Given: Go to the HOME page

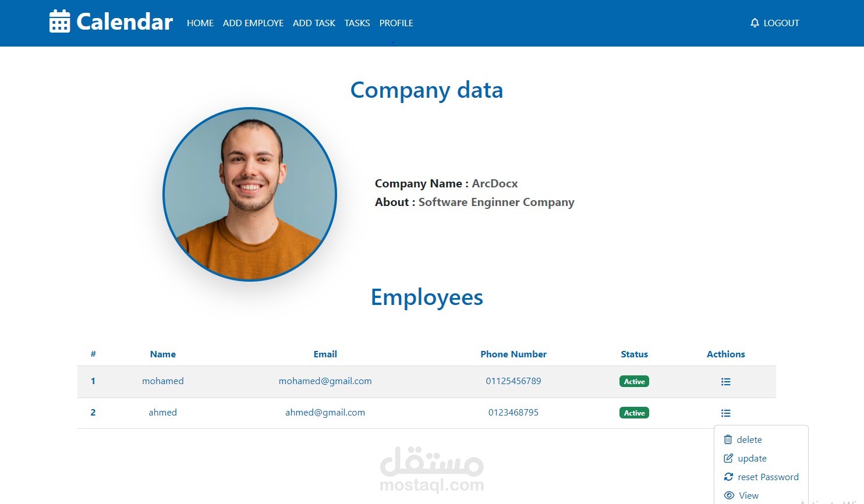Looking at the screenshot, I should point(200,23).
